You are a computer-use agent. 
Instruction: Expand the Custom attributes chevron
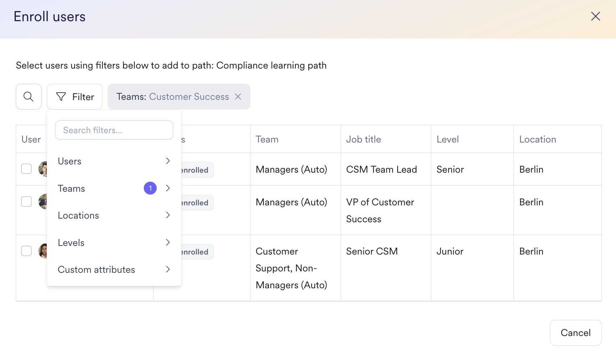coord(168,269)
